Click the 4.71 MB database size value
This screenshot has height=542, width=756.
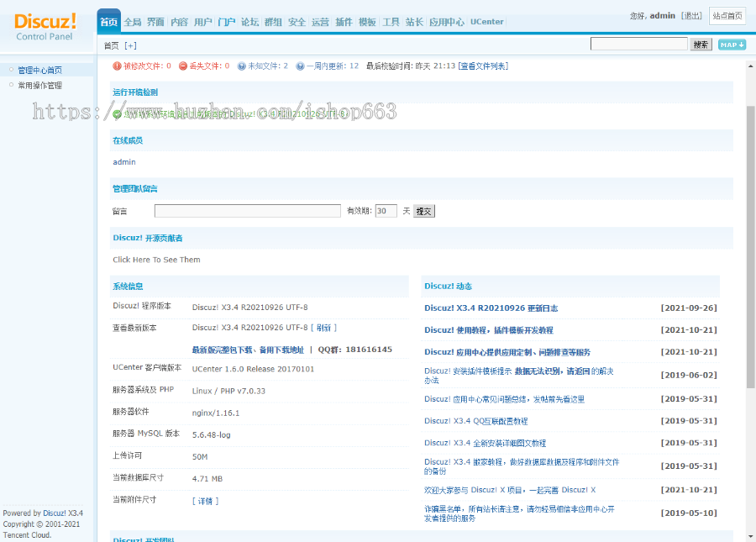pos(207,479)
